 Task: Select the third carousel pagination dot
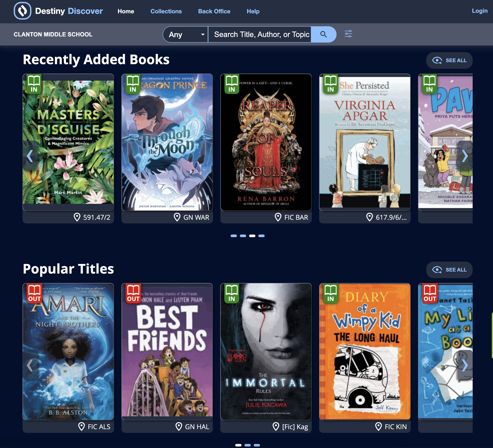click(252, 236)
